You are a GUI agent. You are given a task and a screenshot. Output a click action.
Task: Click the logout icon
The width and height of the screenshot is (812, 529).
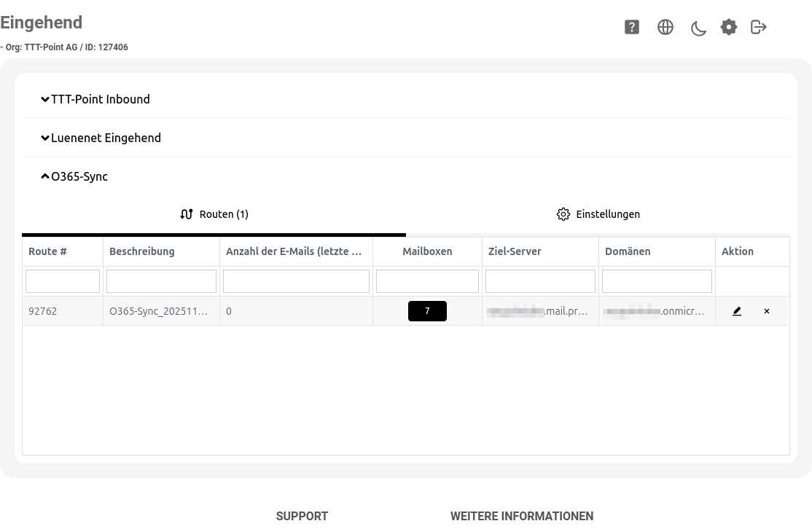click(759, 27)
